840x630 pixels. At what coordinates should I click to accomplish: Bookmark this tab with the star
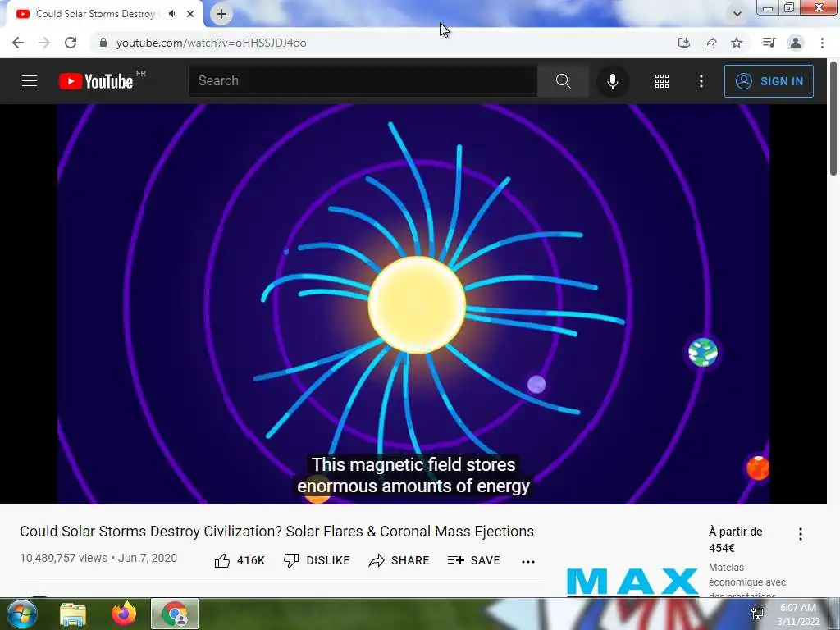(737, 43)
